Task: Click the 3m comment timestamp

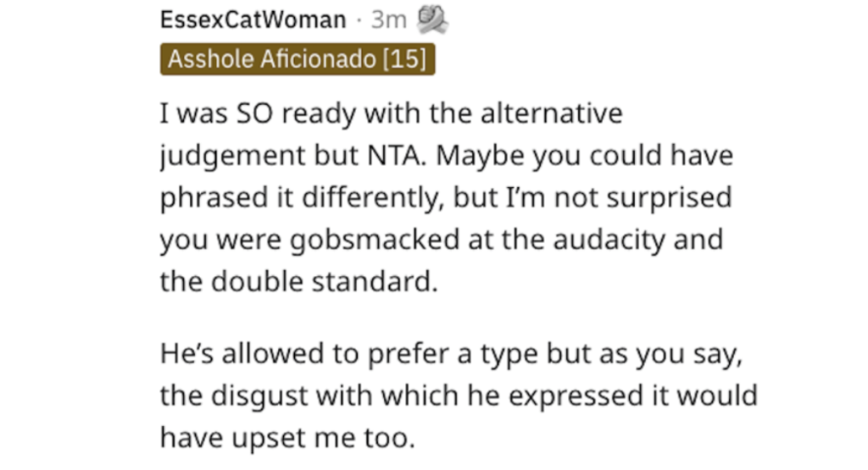Action: 388,20
